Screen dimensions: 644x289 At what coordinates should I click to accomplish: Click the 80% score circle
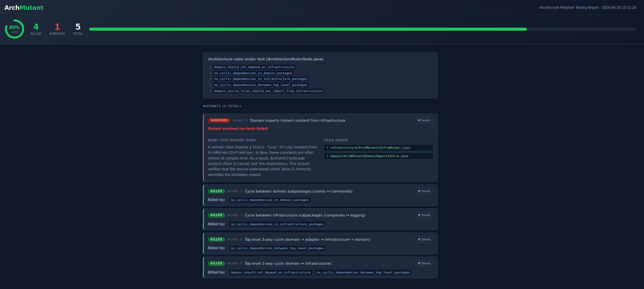point(15,29)
